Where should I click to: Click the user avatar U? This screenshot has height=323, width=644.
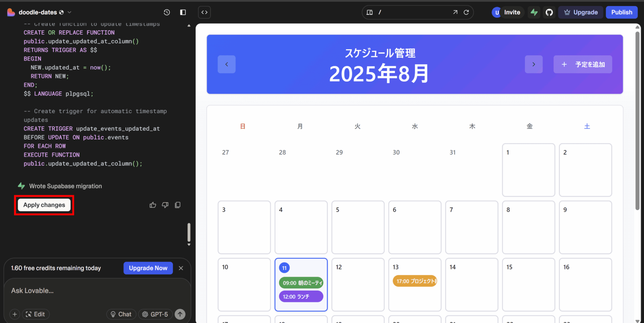click(x=497, y=12)
